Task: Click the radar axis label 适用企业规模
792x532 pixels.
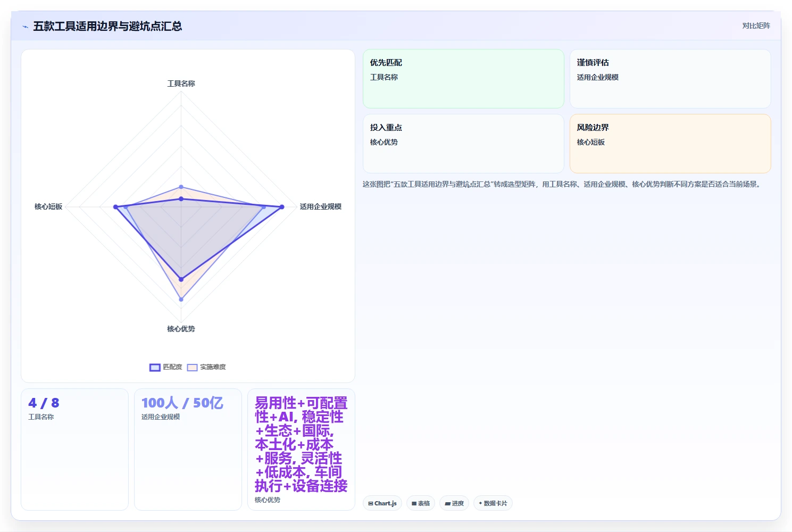Action: point(320,206)
